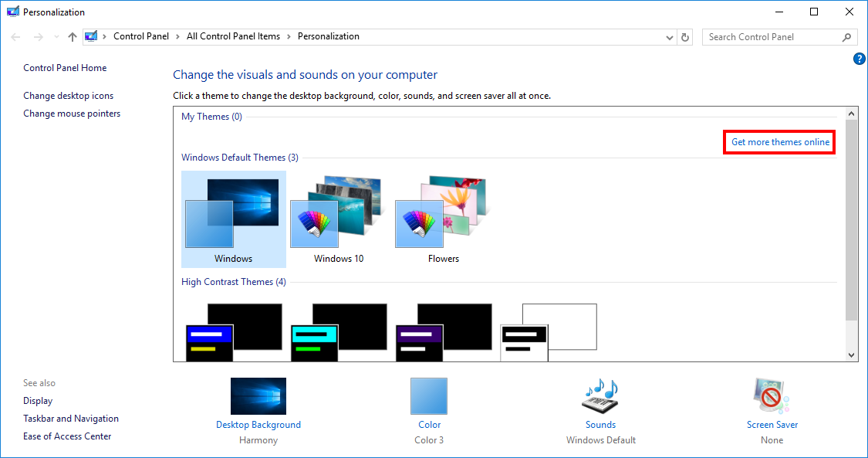Image resolution: width=868 pixels, height=458 pixels.
Task: Open Display under See also
Action: point(38,400)
